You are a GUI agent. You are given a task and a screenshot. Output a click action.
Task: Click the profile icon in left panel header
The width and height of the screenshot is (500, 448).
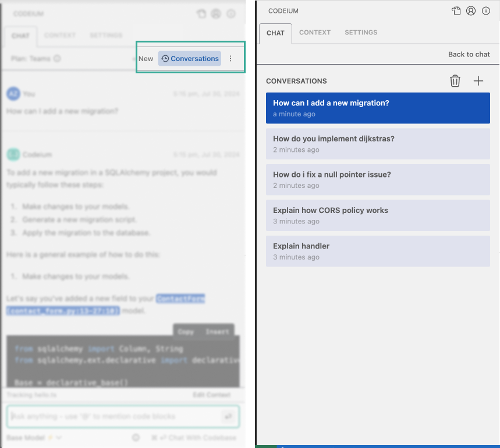click(216, 14)
